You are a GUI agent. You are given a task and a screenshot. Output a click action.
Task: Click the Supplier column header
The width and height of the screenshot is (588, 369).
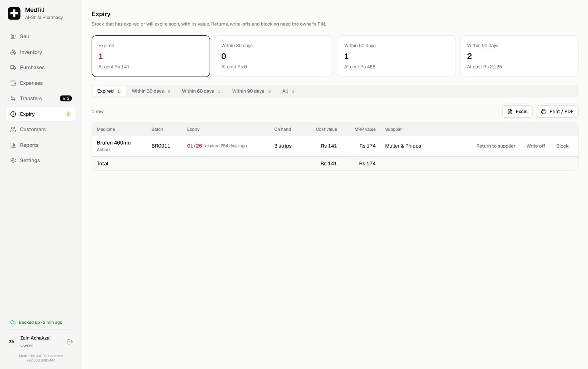[x=393, y=129]
